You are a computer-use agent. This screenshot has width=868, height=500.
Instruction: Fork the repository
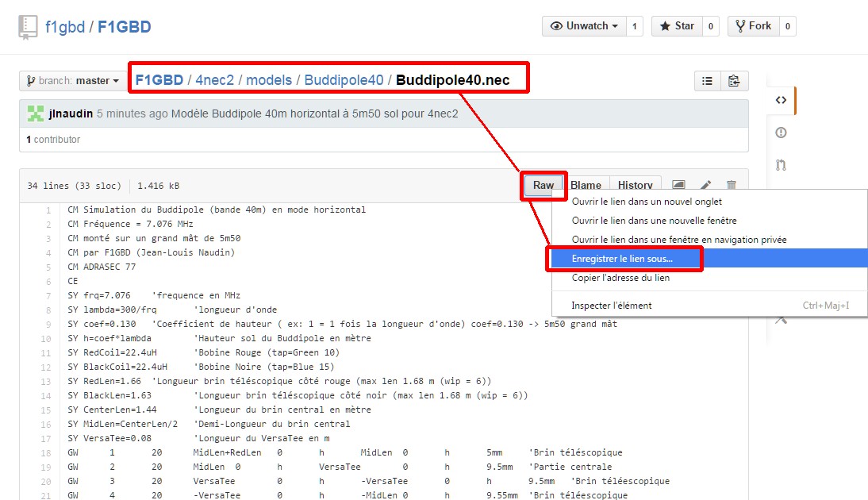754,26
